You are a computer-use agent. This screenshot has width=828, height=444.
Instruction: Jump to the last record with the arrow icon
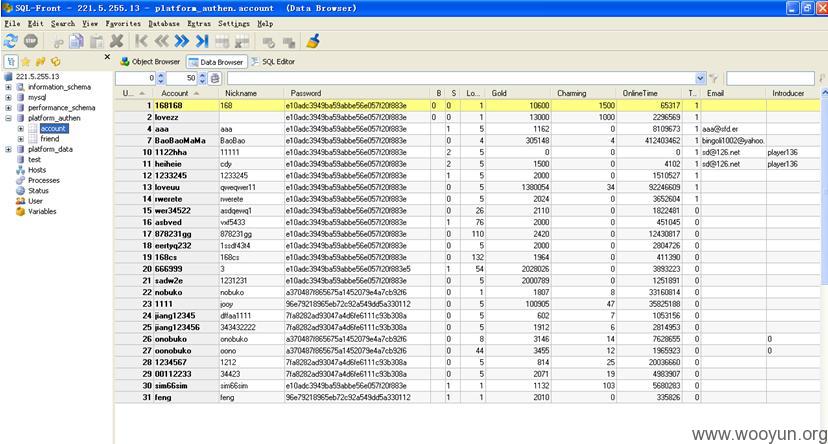tap(202, 41)
